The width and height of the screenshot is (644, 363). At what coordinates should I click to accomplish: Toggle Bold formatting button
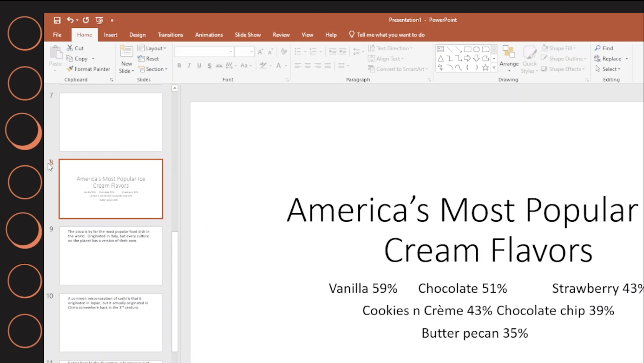point(179,66)
